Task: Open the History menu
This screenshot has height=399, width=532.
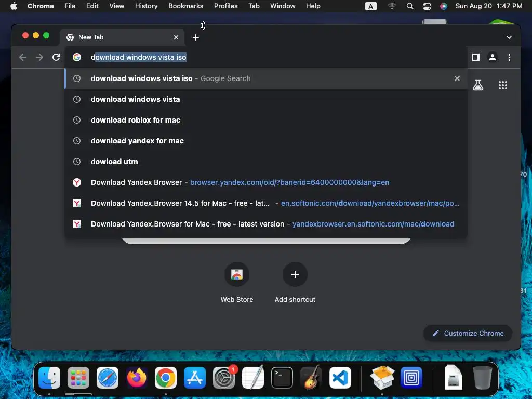Action: click(x=146, y=6)
